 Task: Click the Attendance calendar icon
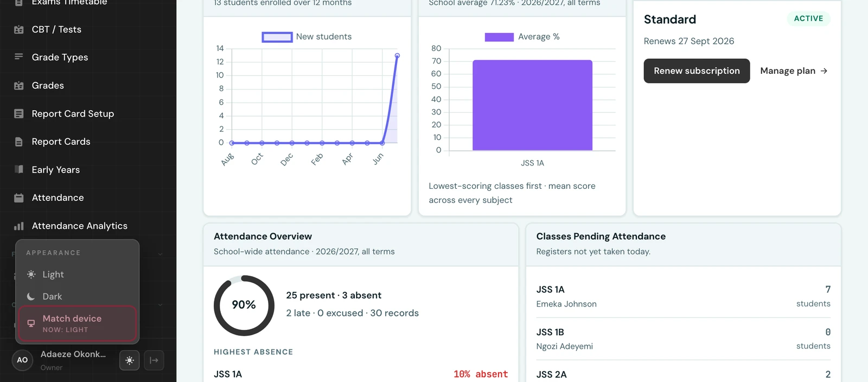point(19,198)
